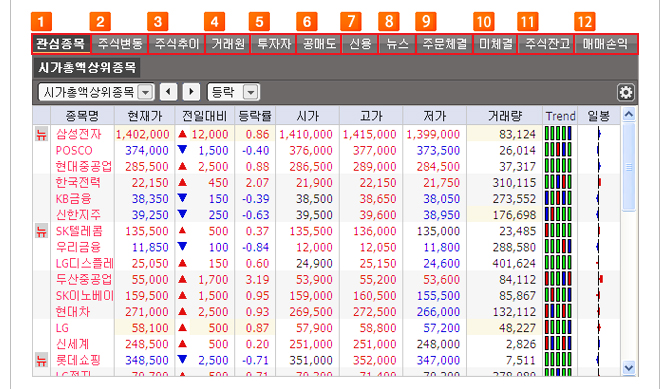Click the 고가 column header

pos(371,115)
